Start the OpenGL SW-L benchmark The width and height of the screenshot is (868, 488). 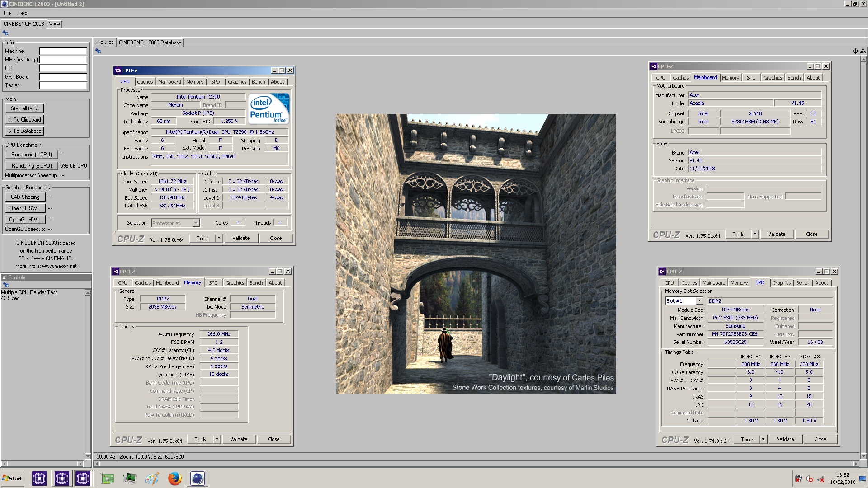click(x=25, y=208)
